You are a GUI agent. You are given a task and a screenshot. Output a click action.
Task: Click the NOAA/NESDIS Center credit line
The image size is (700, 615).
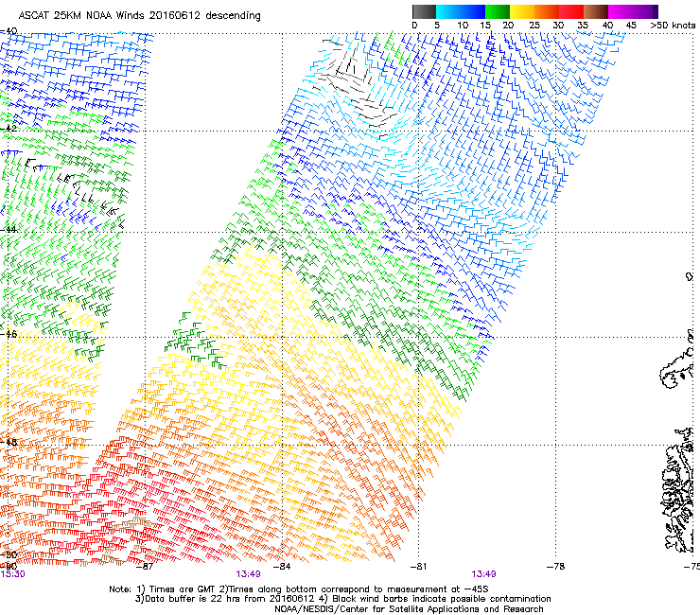(x=409, y=608)
